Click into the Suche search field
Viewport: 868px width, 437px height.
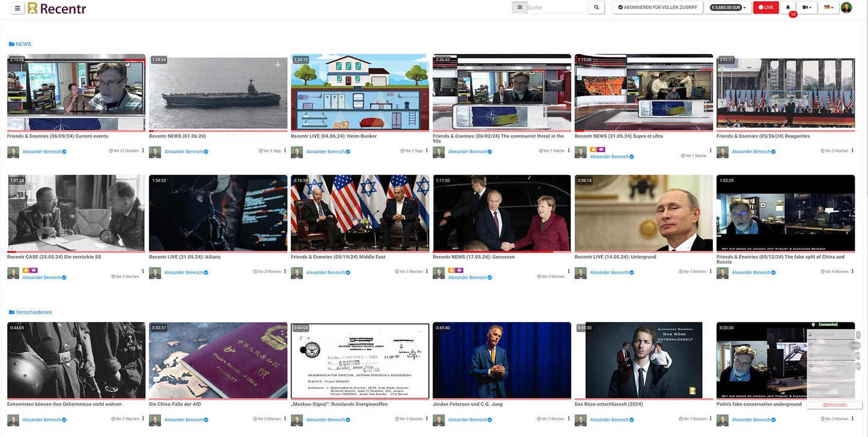click(x=556, y=8)
